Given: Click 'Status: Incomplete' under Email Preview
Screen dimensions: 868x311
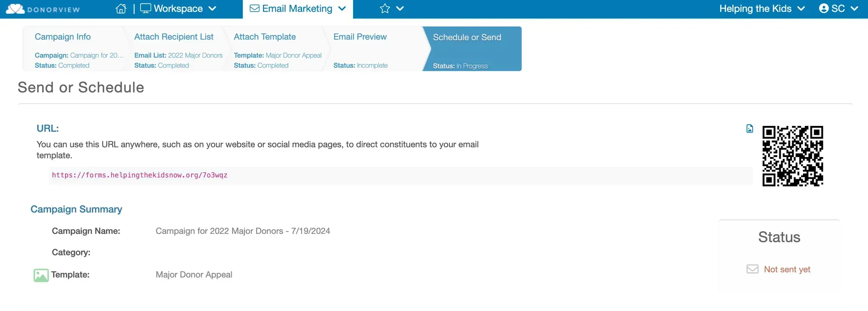Looking at the screenshot, I should [x=360, y=65].
